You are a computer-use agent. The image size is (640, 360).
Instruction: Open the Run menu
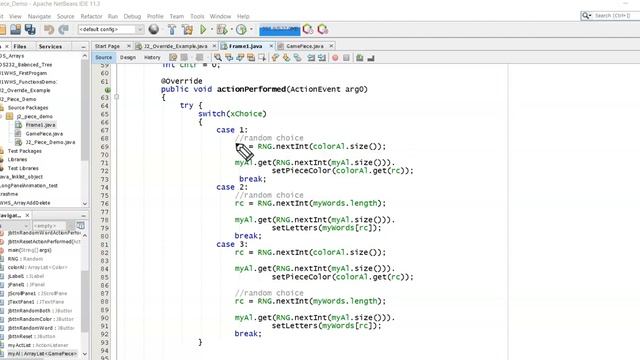pyautogui.click(x=113, y=16)
